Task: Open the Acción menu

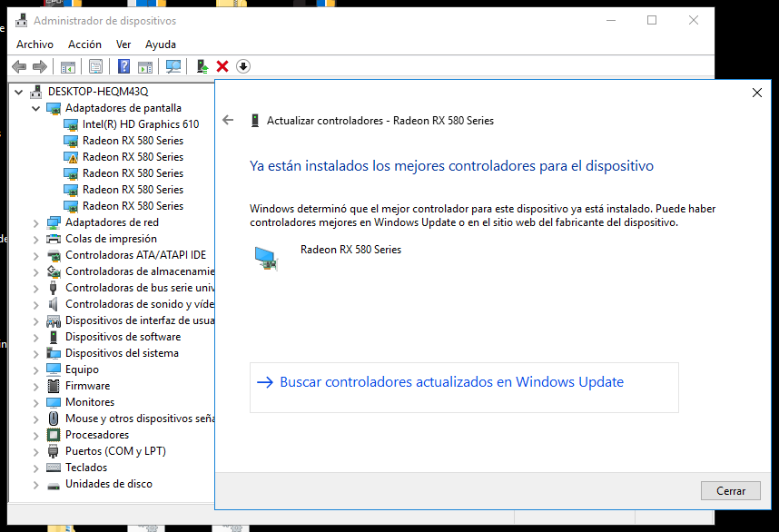Action: [x=84, y=44]
